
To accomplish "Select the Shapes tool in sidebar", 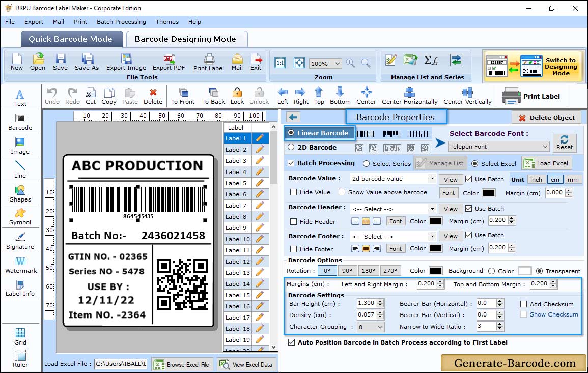I will pos(20,194).
